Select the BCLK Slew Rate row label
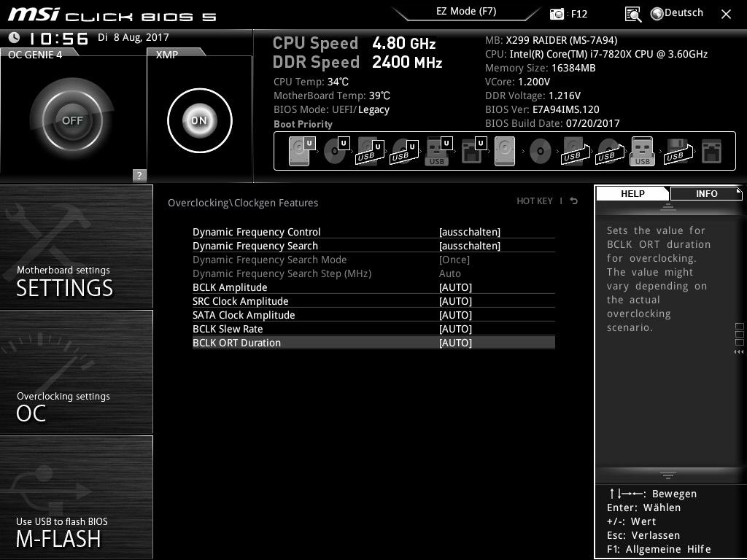This screenshot has width=747, height=560. tap(228, 329)
